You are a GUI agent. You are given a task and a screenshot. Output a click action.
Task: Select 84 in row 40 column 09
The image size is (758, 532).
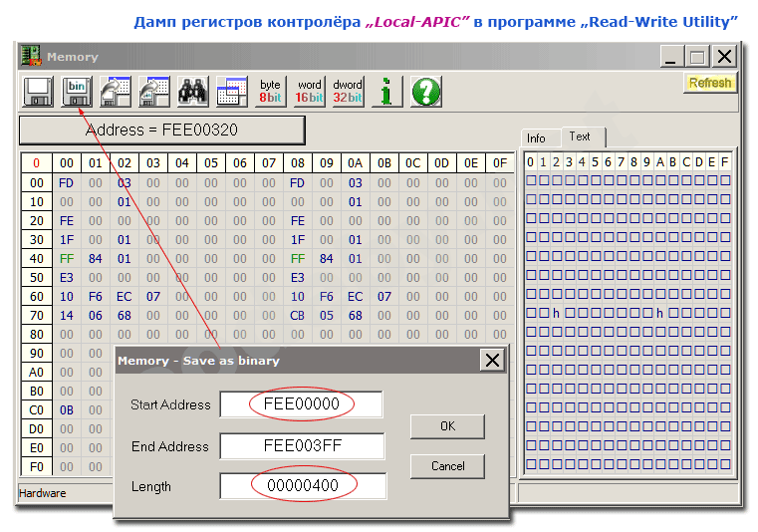327,259
